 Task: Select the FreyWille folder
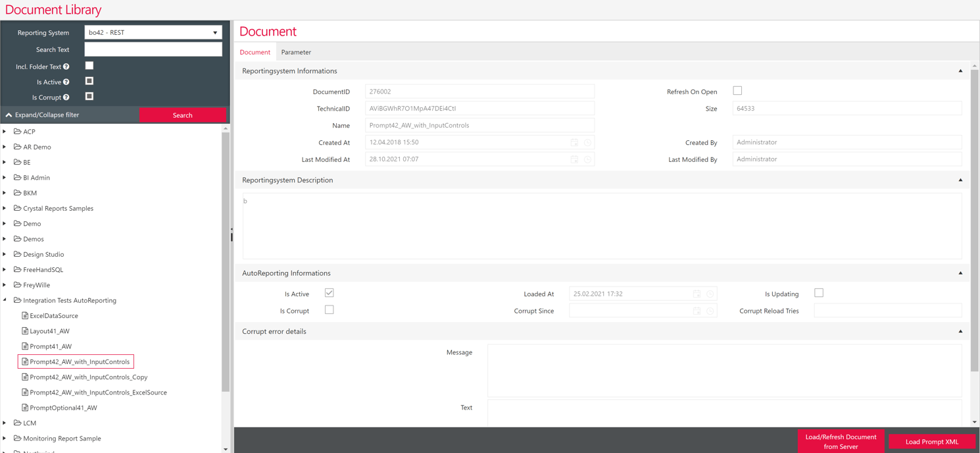click(36, 285)
